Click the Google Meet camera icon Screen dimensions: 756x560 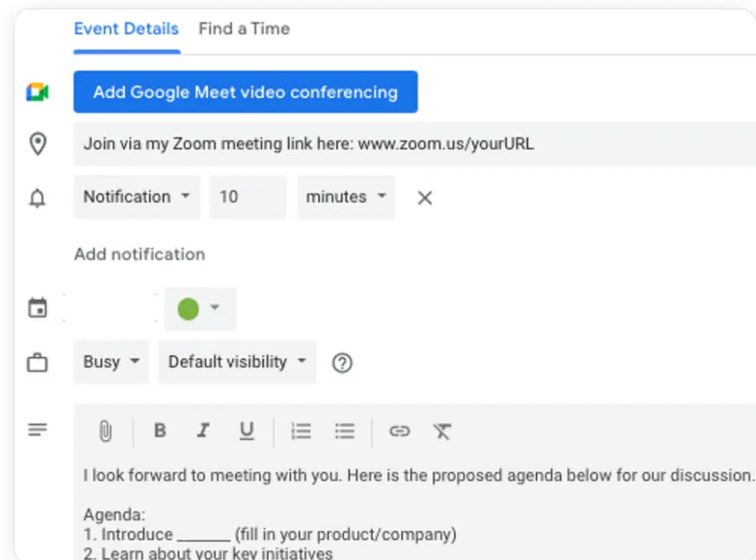click(37, 91)
